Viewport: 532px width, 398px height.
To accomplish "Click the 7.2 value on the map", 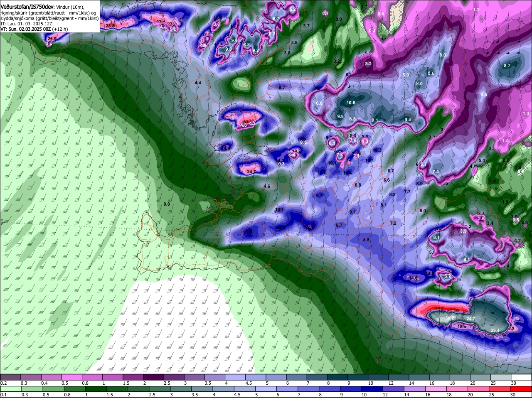I will point(393,223).
